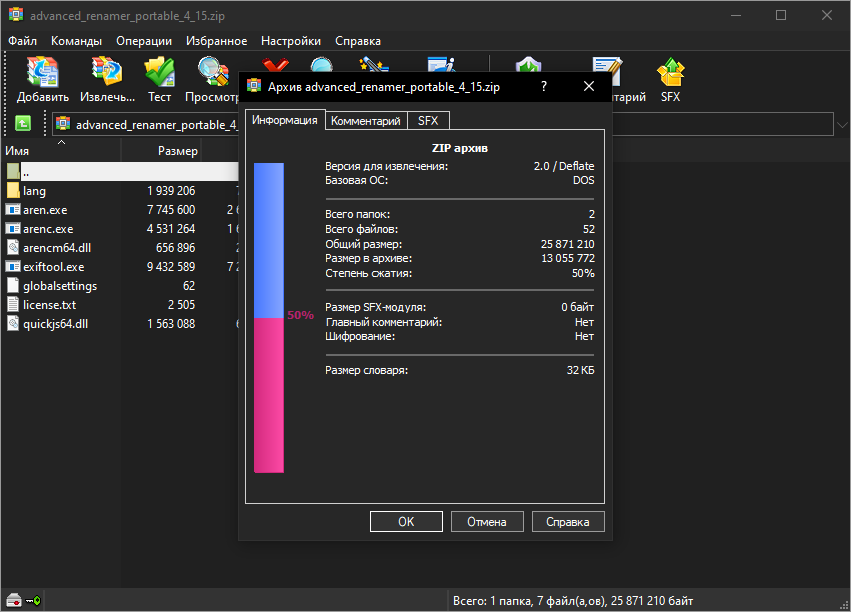Open the Команды menu

click(76, 41)
